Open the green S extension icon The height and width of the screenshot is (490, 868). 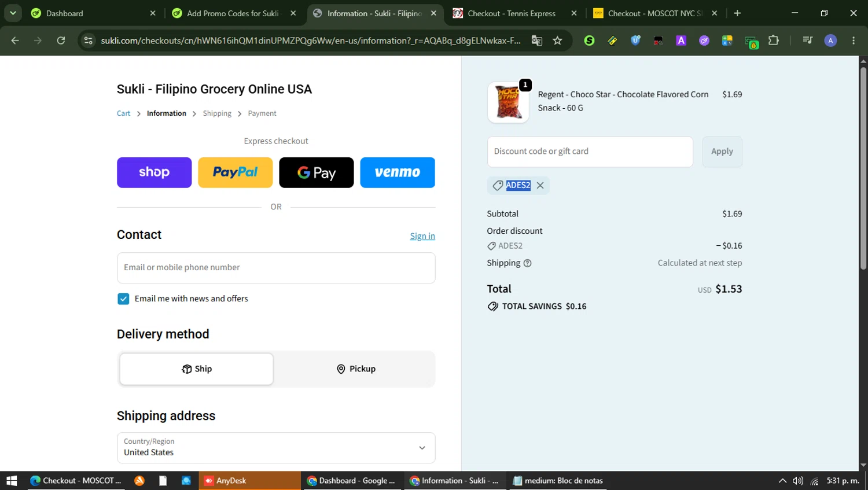click(x=589, y=40)
